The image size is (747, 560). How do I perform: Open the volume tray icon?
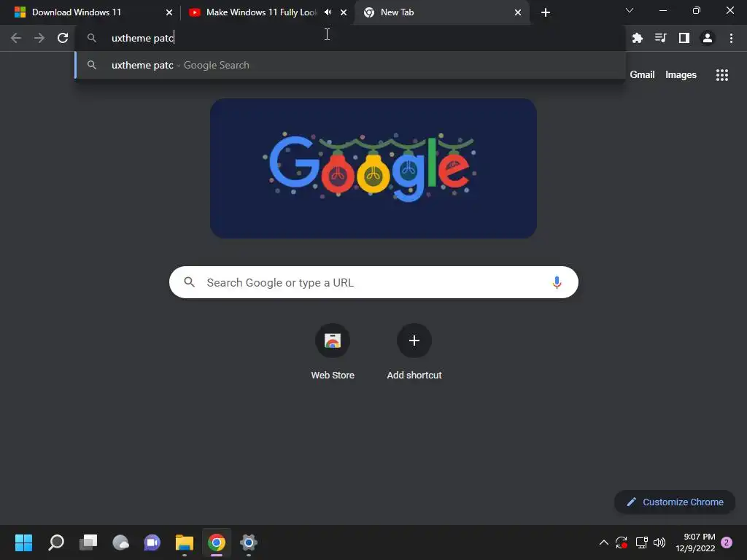coord(659,542)
